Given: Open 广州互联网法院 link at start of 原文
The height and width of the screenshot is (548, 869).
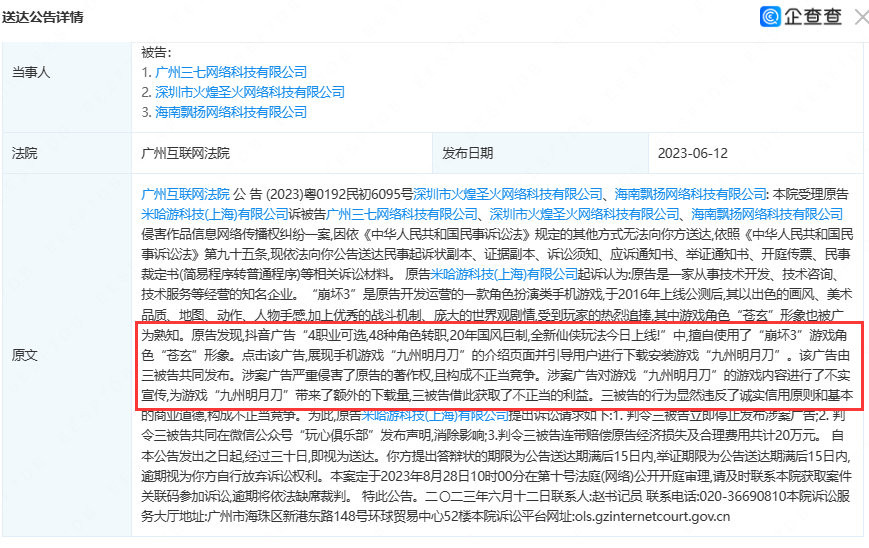Looking at the screenshot, I should (x=185, y=194).
